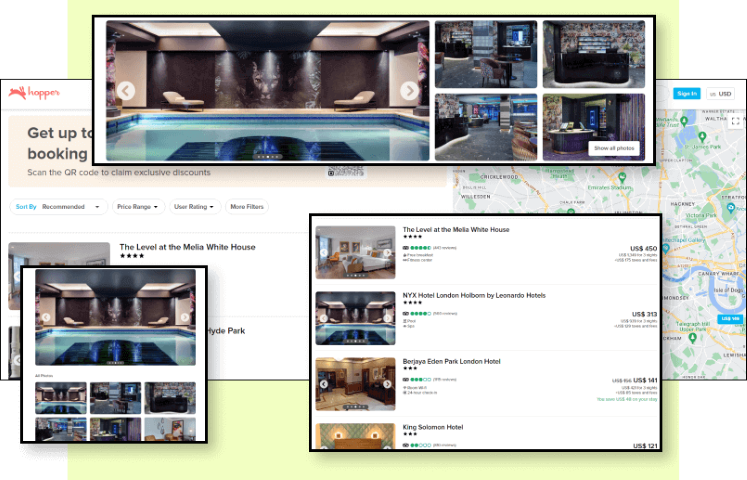Click the map price marker near Isle of Dogs
Screen dimensions: 747x480
click(x=729, y=319)
